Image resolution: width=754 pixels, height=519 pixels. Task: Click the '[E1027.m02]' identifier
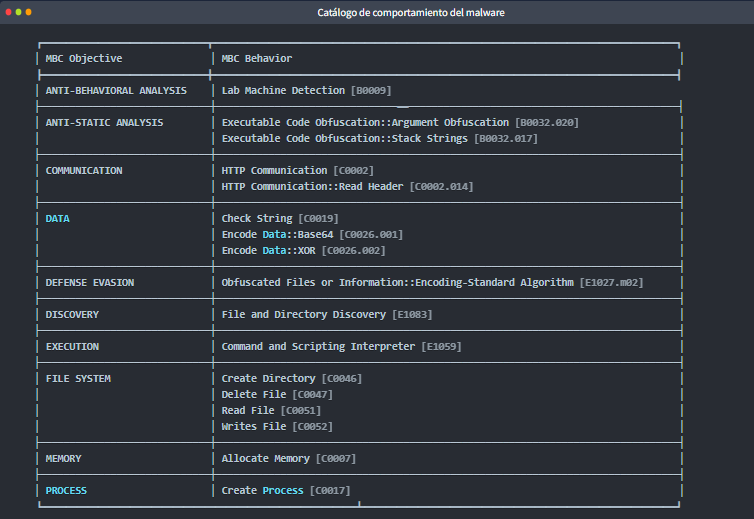[611, 283]
